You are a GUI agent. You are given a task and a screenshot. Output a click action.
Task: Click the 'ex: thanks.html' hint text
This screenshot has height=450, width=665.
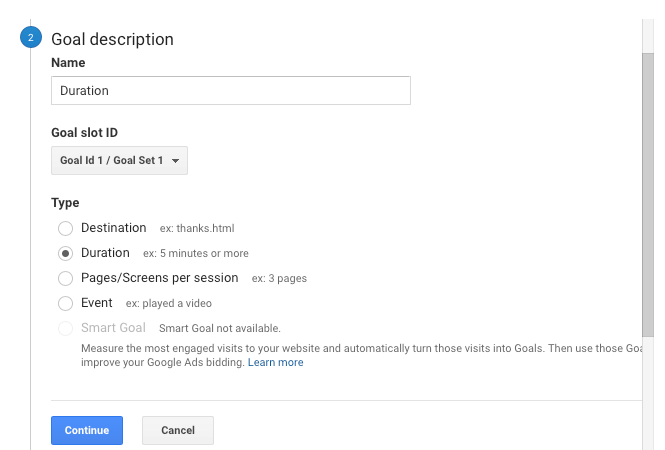click(x=197, y=228)
